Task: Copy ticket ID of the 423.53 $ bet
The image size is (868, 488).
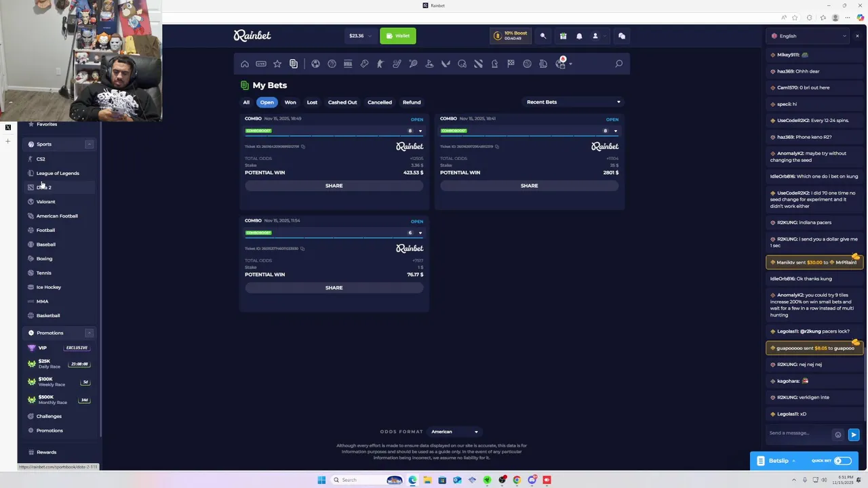Action: [x=303, y=146]
